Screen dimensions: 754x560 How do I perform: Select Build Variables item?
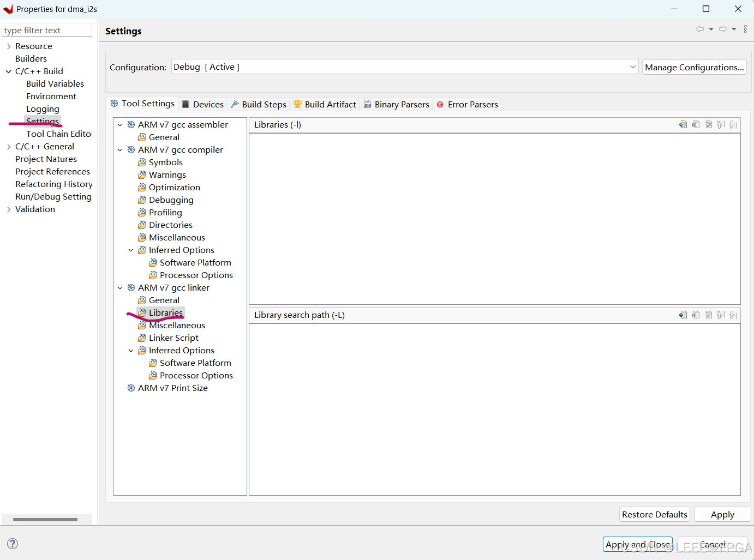[55, 84]
